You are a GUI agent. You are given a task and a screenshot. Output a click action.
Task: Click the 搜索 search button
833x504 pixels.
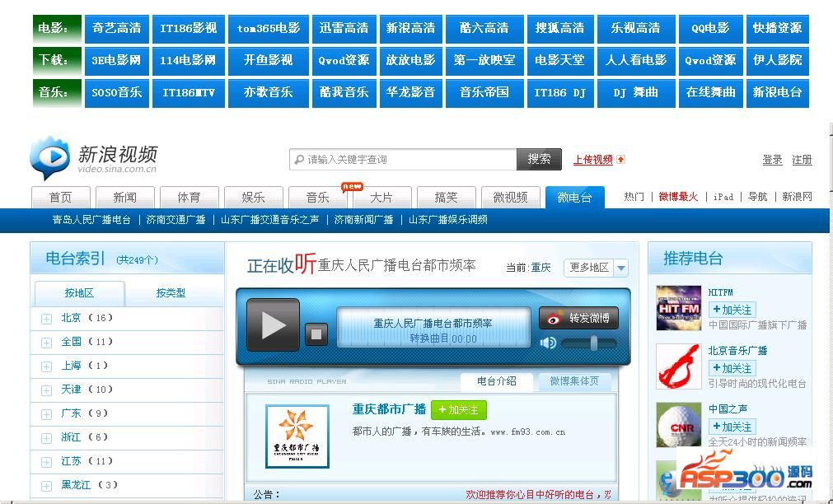pyautogui.click(x=539, y=159)
